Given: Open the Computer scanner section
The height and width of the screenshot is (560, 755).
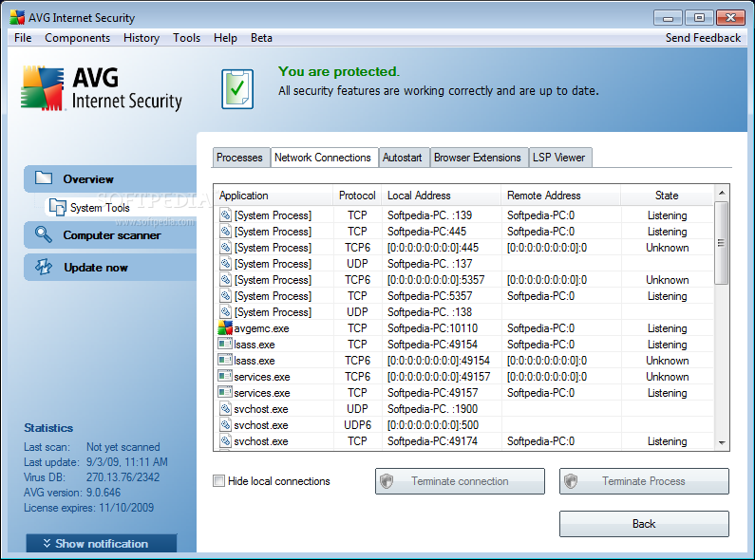Looking at the screenshot, I should pyautogui.click(x=110, y=234).
